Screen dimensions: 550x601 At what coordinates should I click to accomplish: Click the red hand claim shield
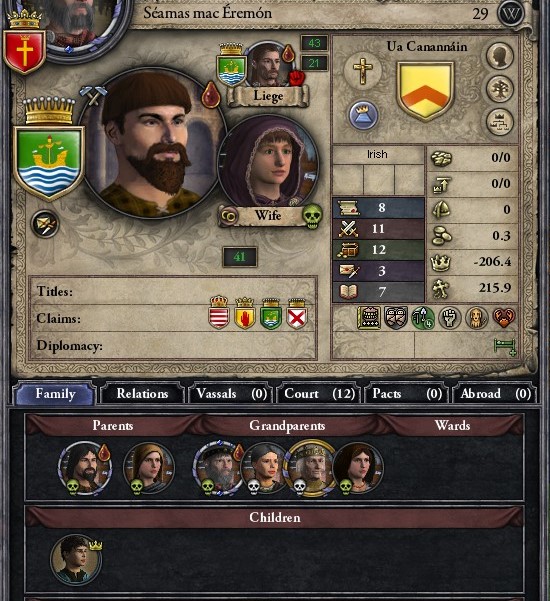point(245,314)
